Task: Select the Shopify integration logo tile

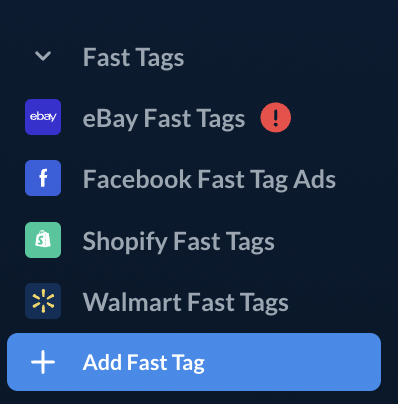Action: (43, 240)
